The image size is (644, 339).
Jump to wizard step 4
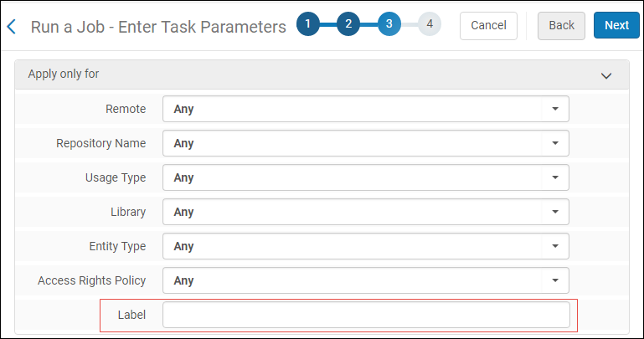430,25
